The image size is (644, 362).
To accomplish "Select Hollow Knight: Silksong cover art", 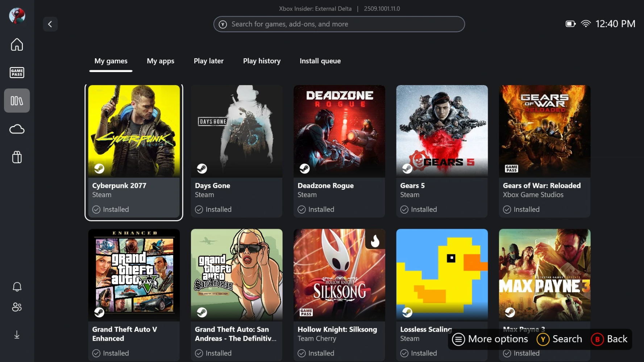I will pyautogui.click(x=339, y=275).
